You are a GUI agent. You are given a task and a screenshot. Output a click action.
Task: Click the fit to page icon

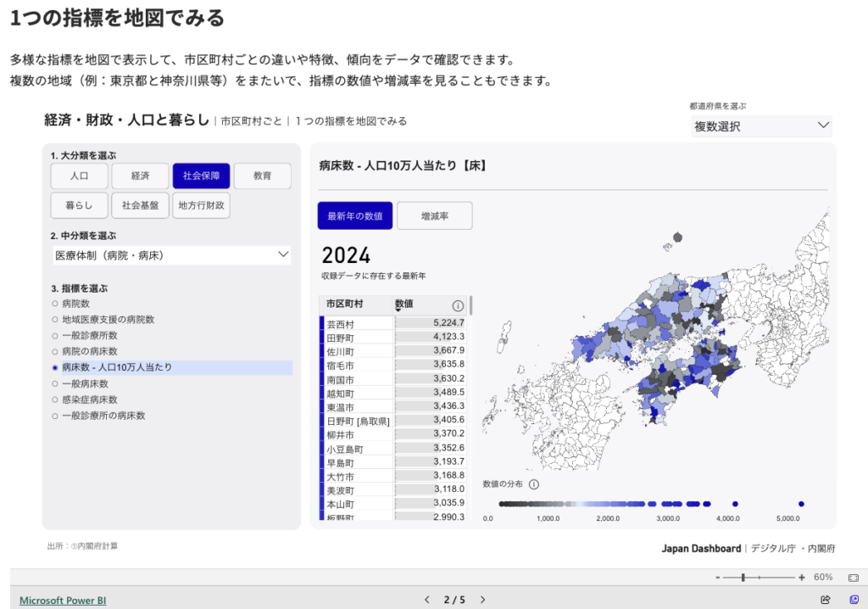tap(854, 577)
